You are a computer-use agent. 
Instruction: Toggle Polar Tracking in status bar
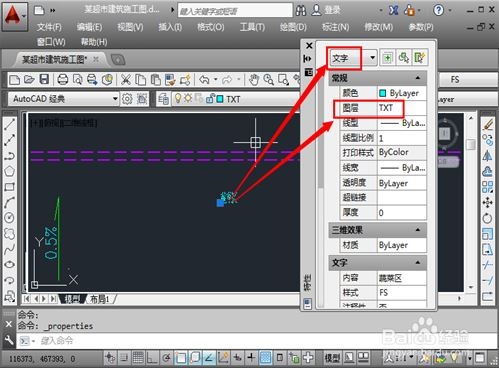click(x=166, y=358)
